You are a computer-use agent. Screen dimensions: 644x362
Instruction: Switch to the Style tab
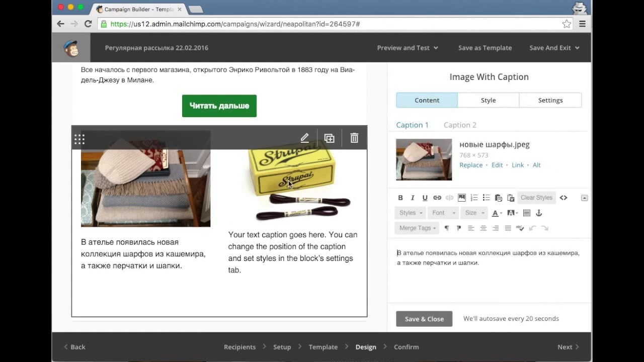point(488,100)
